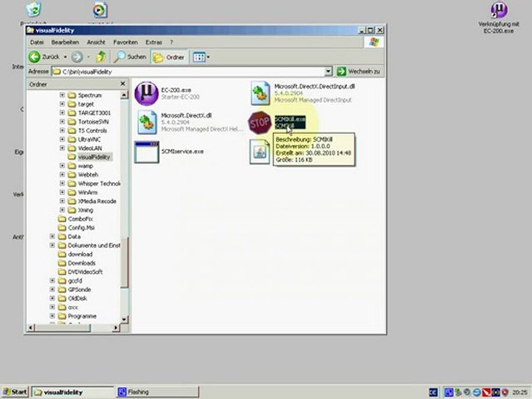Switch to Flashing taskbar button

pos(157,392)
